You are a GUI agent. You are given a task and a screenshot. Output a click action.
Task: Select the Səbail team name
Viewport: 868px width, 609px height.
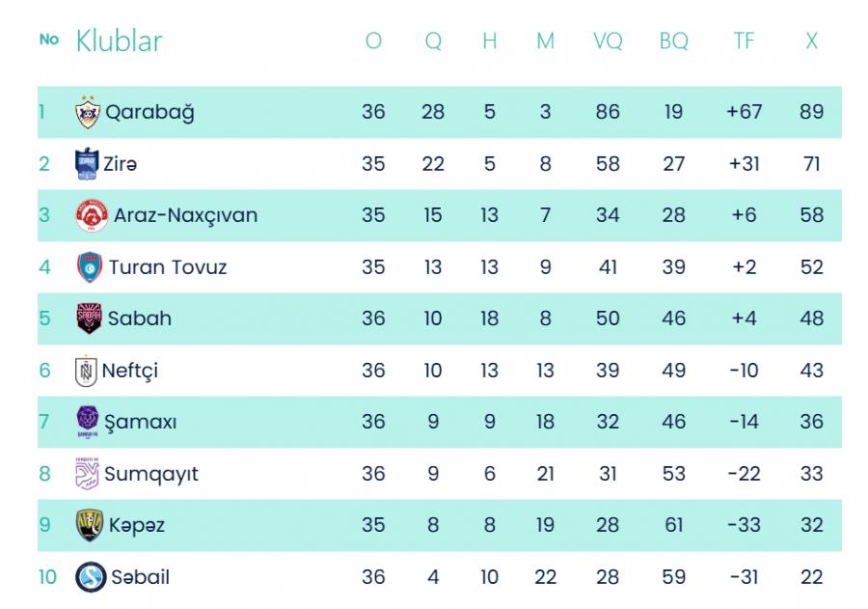pos(140,577)
